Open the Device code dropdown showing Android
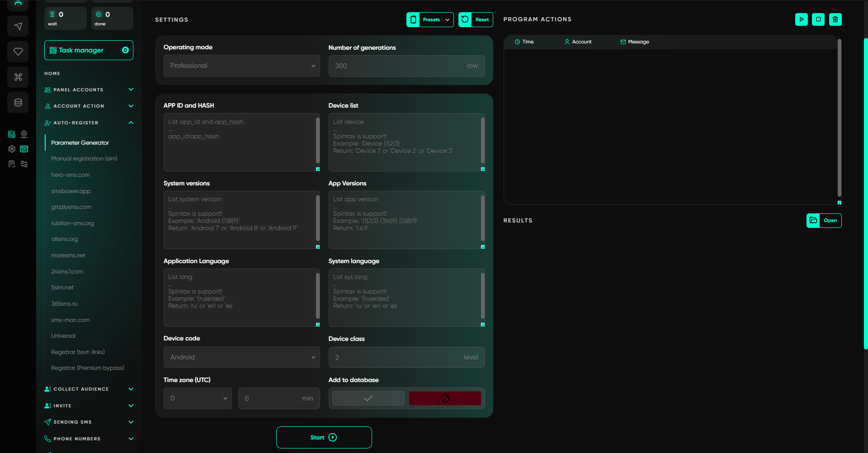 tap(241, 357)
